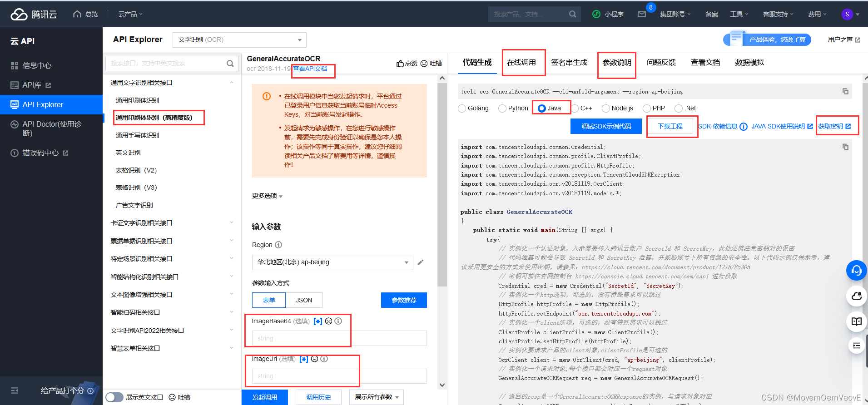Open the 云产品 menu

(130, 14)
